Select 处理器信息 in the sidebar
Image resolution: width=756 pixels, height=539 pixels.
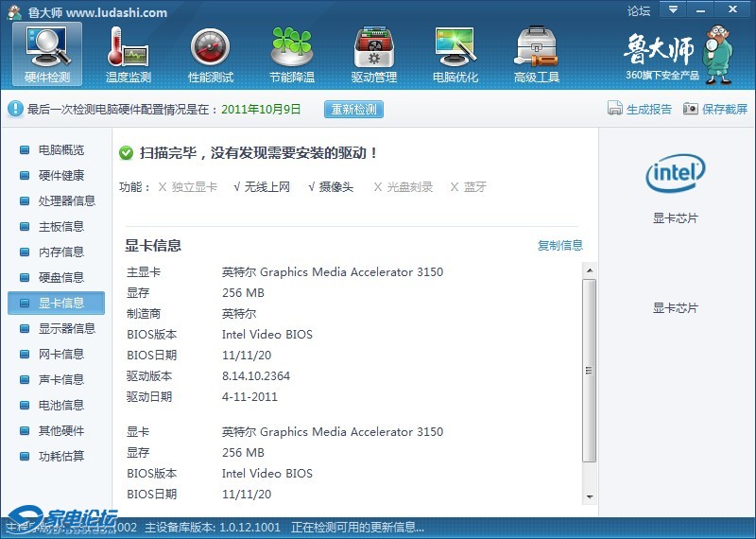66,201
